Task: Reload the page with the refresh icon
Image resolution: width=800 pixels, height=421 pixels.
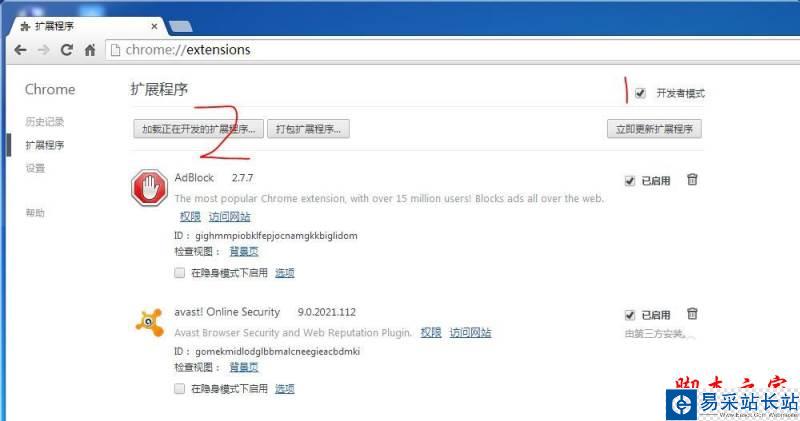Action: coord(66,50)
